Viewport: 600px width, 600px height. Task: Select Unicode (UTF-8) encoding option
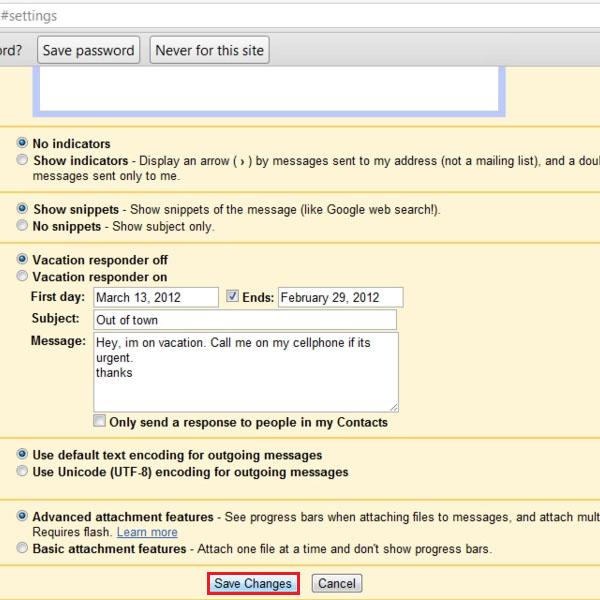coord(22,471)
